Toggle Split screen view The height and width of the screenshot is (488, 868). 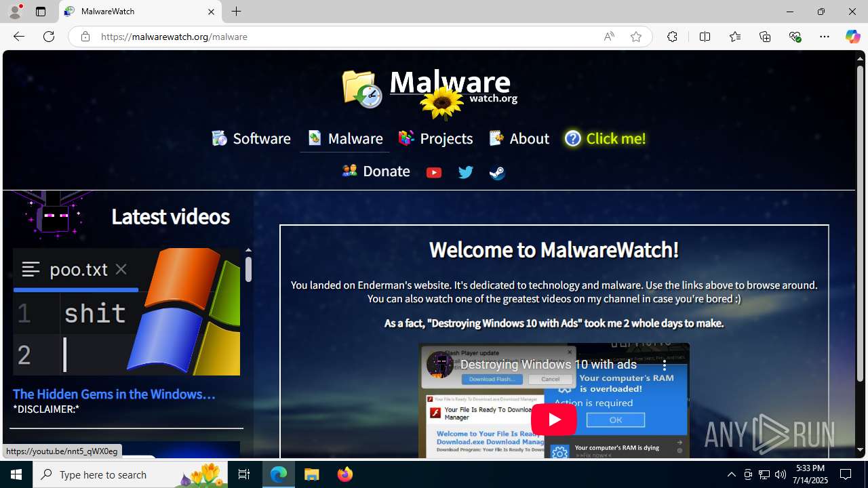705,37
